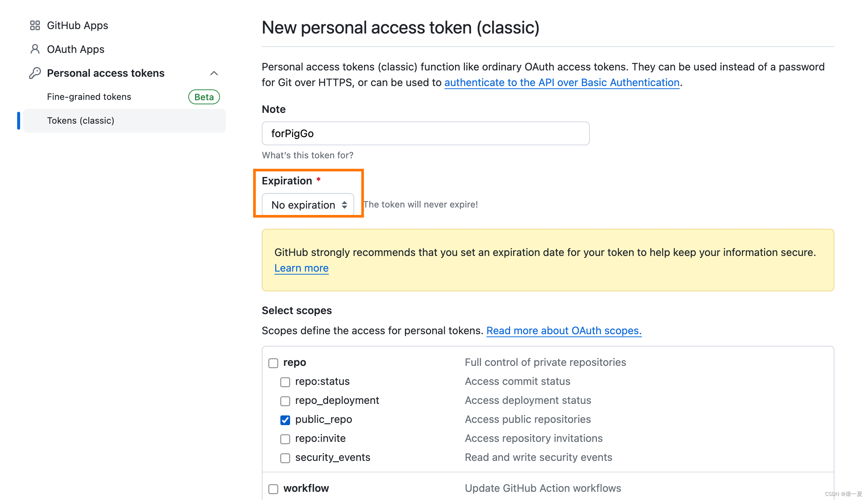
Task: Click the Learn more link
Action: (301, 268)
